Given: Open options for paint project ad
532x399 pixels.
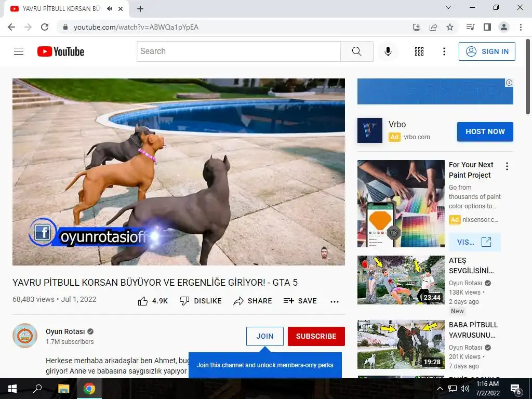Looking at the screenshot, I should pyautogui.click(x=507, y=166).
